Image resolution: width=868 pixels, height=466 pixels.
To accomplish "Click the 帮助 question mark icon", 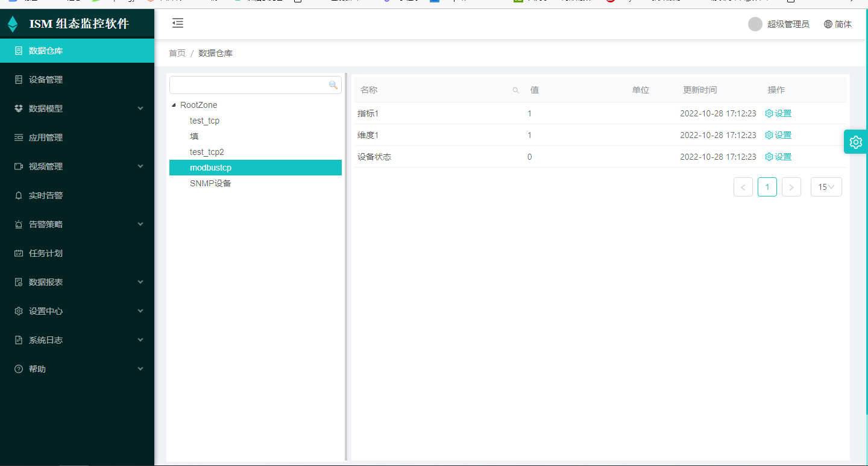I will (19, 369).
